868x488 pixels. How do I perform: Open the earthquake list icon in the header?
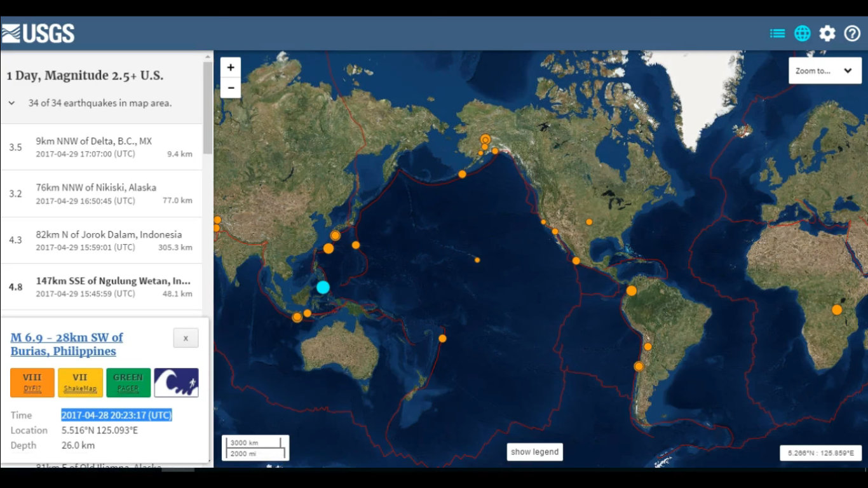coord(777,33)
